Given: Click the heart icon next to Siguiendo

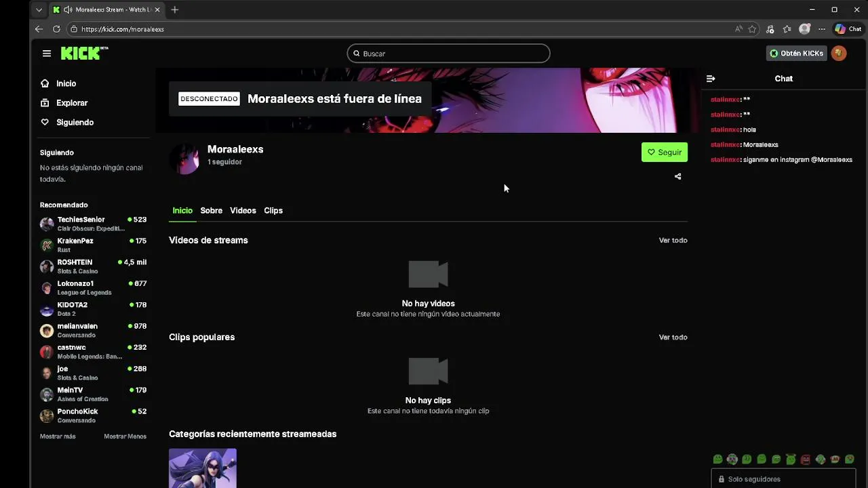Looking at the screenshot, I should pyautogui.click(x=45, y=122).
